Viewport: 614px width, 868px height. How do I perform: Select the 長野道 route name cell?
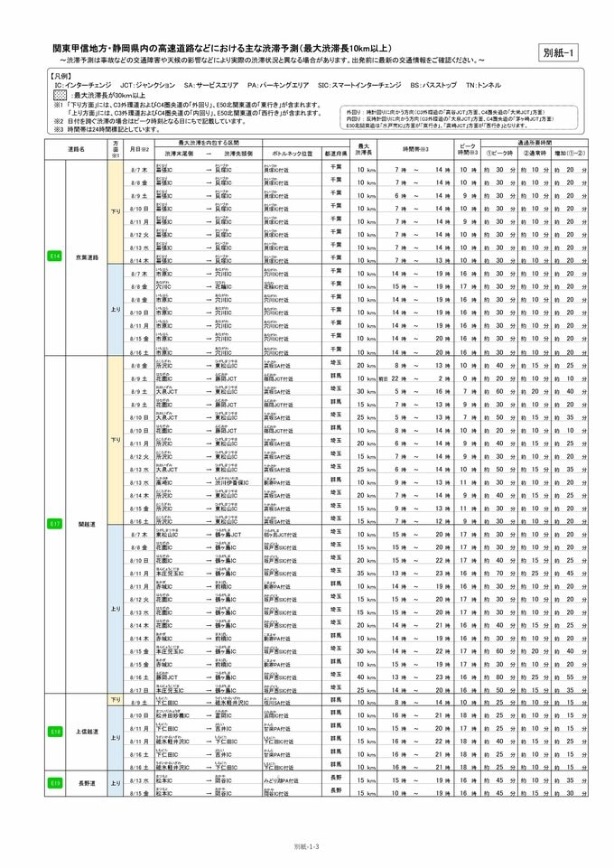tap(87, 783)
